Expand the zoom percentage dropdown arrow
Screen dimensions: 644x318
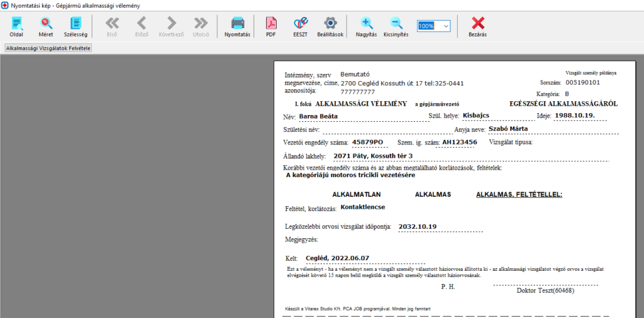[446, 26]
